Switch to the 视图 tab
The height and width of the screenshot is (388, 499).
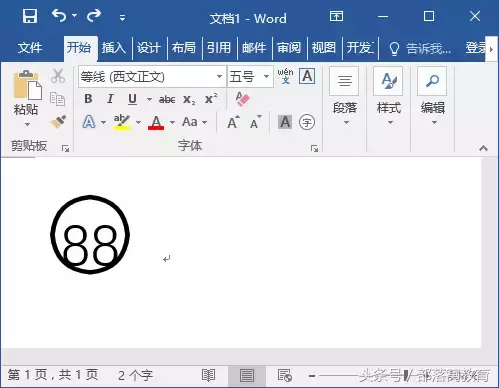pos(324,48)
